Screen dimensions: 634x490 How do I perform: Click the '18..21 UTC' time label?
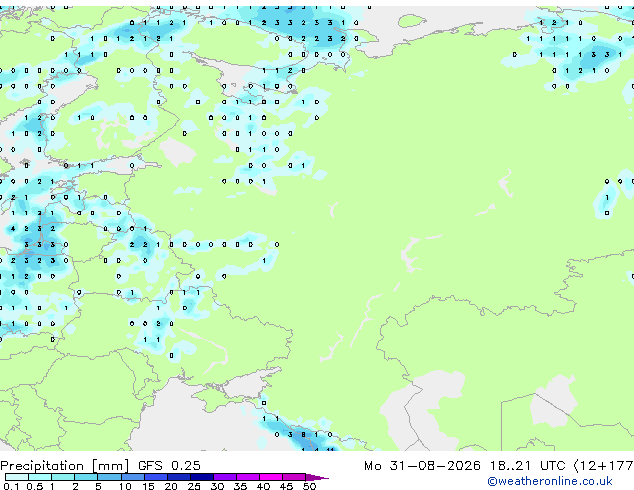[527, 466]
